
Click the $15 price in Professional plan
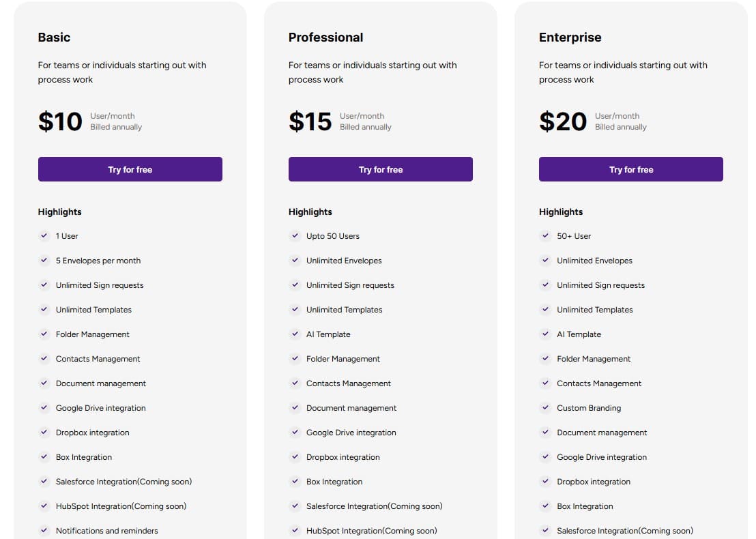(310, 121)
